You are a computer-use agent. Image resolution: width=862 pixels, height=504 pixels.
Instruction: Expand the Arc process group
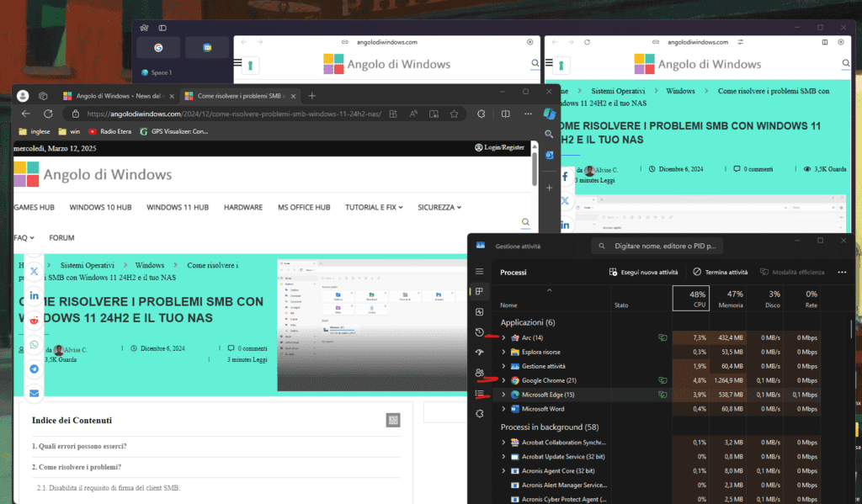504,337
